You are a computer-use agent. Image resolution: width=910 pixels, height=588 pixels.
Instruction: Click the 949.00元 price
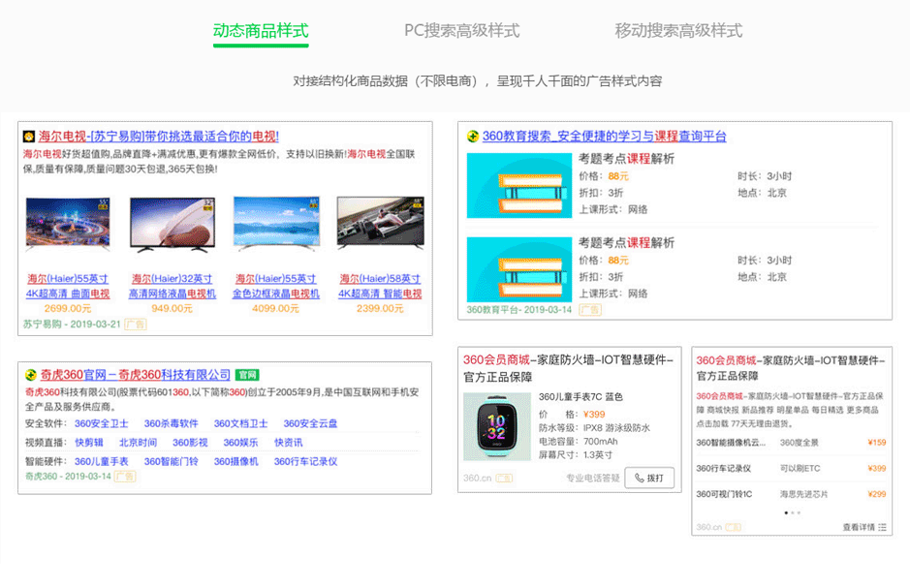(x=172, y=309)
